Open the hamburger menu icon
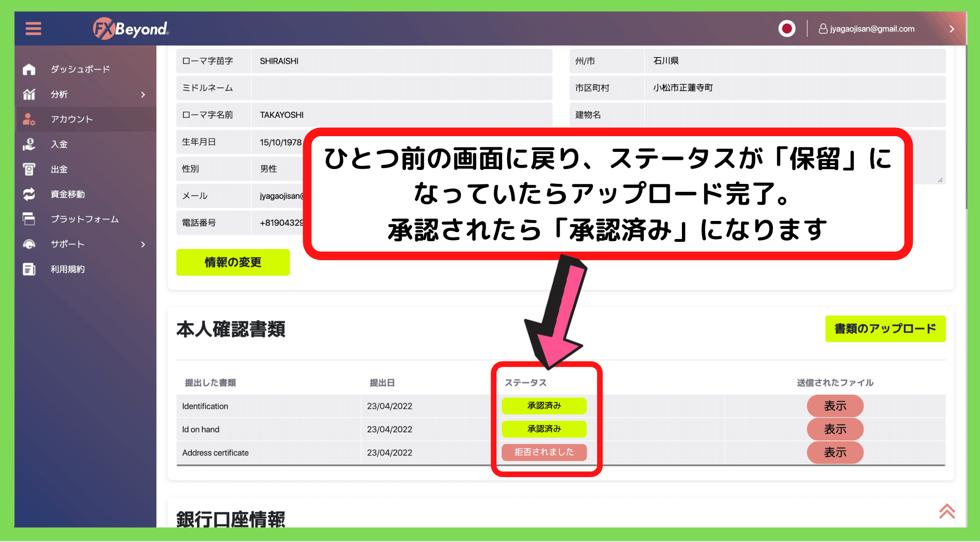 click(33, 29)
